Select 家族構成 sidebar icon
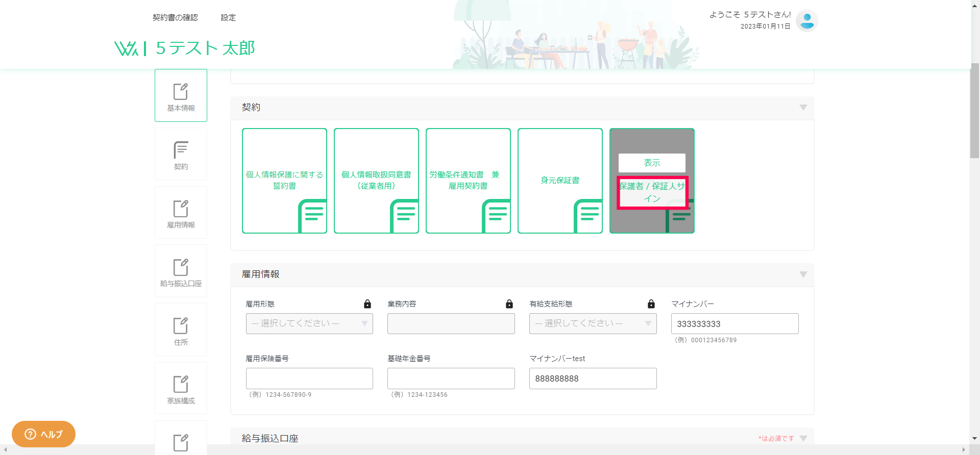 pos(181,389)
